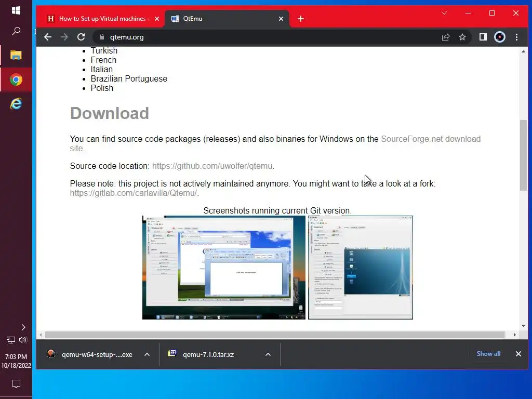Open the Chrome profile avatar
The height and width of the screenshot is (399, 532).
click(x=500, y=37)
